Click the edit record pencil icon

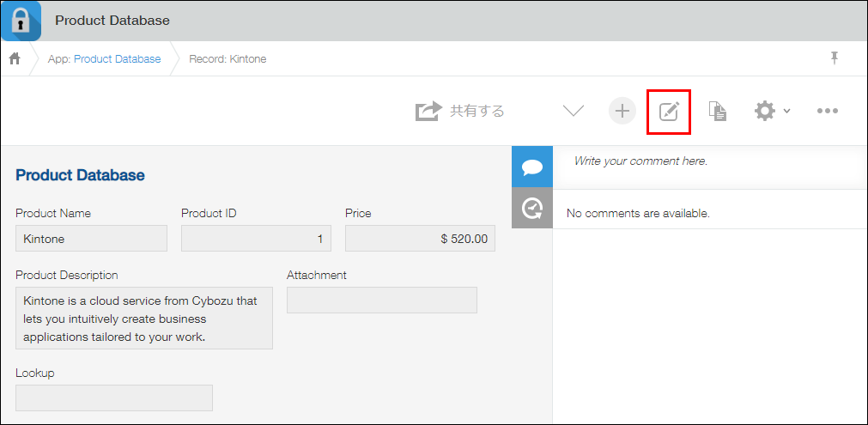[669, 111]
